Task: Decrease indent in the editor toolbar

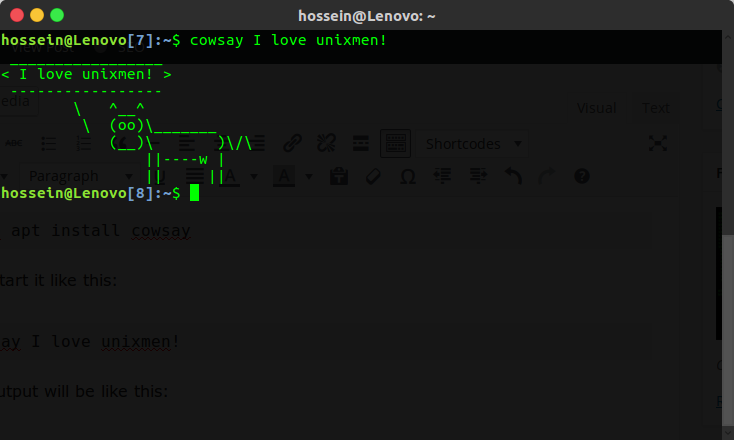Action: coord(443,176)
